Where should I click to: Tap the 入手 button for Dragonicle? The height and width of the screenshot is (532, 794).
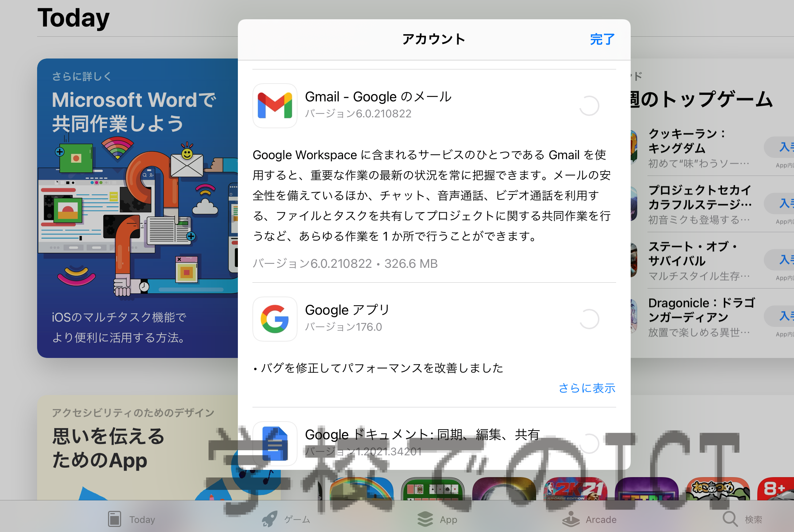pos(779,316)
